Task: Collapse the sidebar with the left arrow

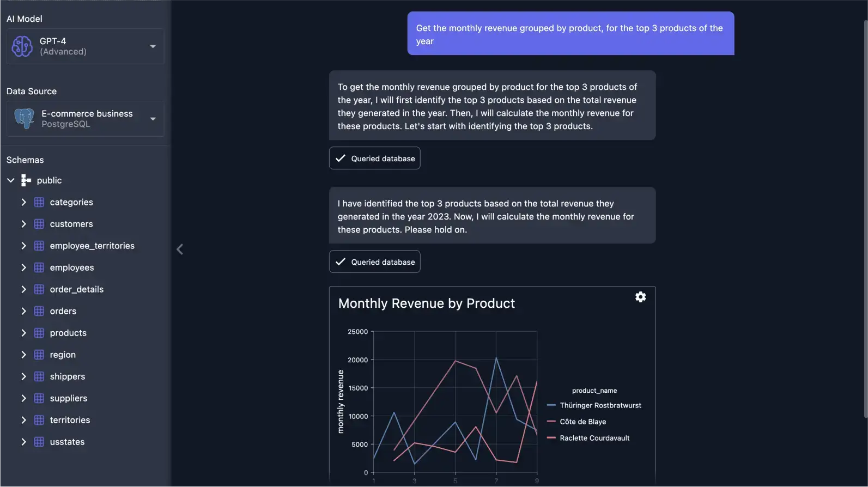Action: pyautogui.click(x=180, y=249)
